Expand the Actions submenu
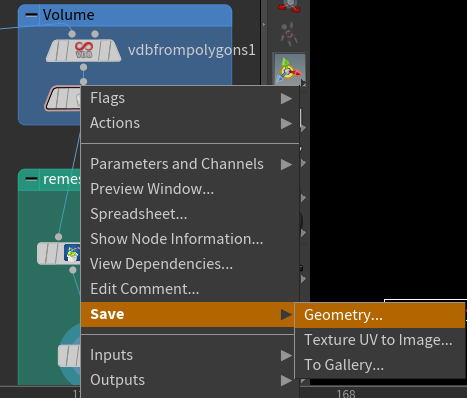The height and width of the screenshot is (398, 467). pyautogui.click(x=190, y=123)
